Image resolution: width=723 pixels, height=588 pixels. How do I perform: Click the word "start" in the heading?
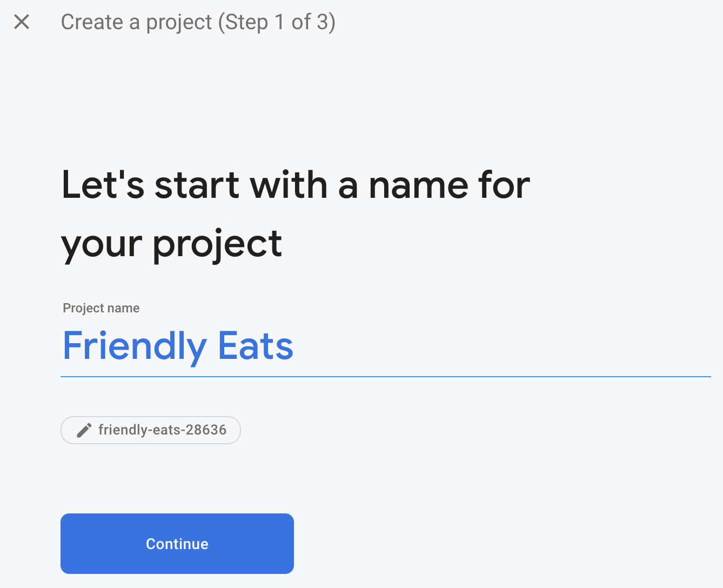pos(198,185)
